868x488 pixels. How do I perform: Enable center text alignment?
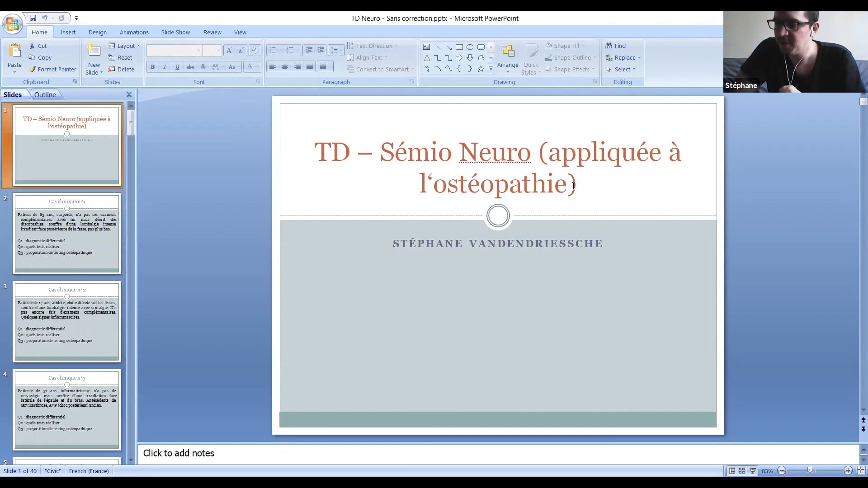[x=284, y=66]
